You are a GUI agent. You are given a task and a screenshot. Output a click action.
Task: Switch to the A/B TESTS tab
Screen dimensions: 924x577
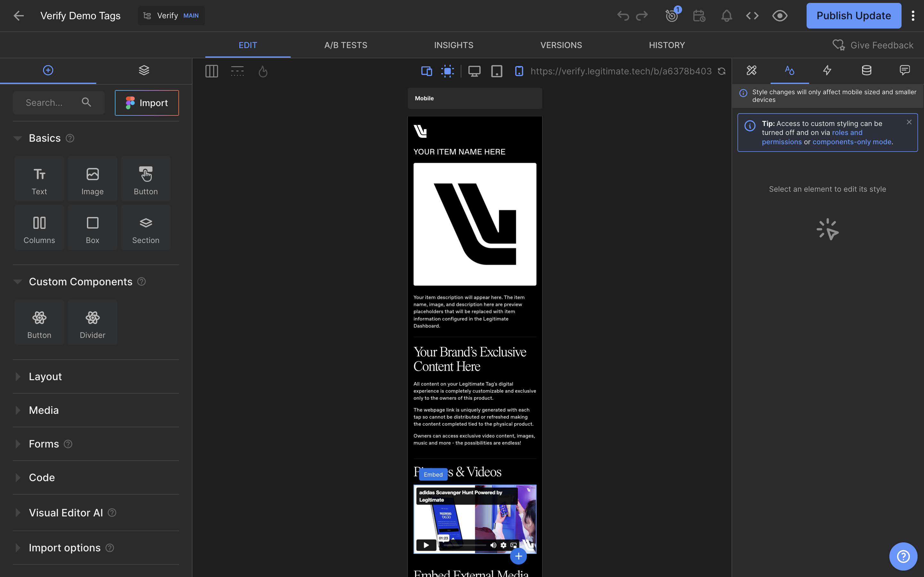346,45
